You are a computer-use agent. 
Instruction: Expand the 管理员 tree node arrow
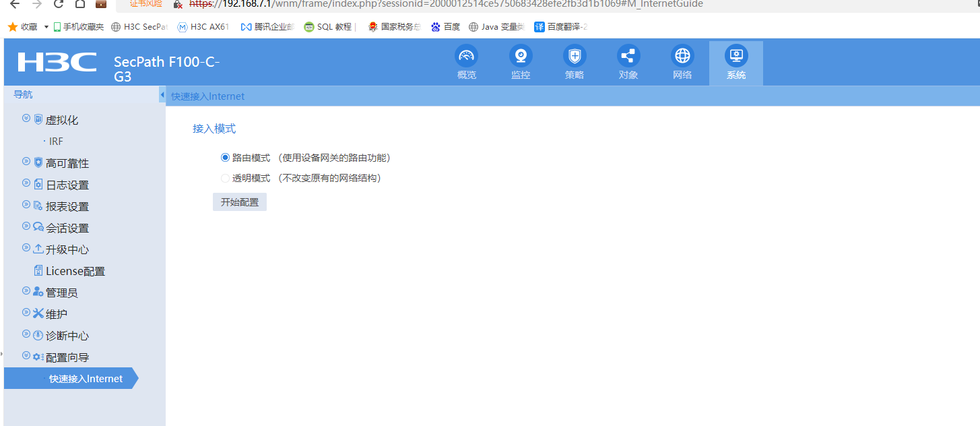point(26,291)
